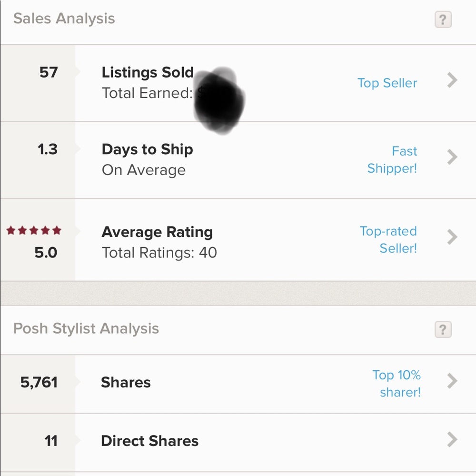
Task: Open the Shares row chevron arrow
Action: [452, 381]
